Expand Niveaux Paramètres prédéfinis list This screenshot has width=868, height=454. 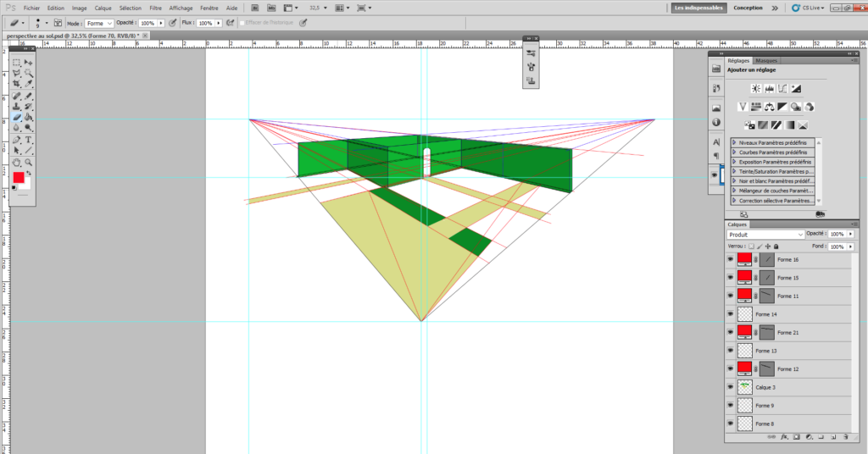click(x=734, y=142)
